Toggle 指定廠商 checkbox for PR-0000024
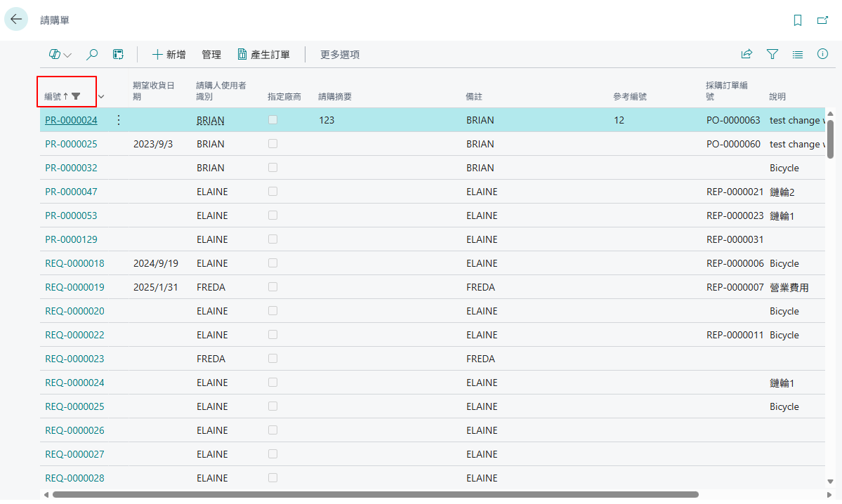Viewport: 842px width, 504px height. [272, 120]
